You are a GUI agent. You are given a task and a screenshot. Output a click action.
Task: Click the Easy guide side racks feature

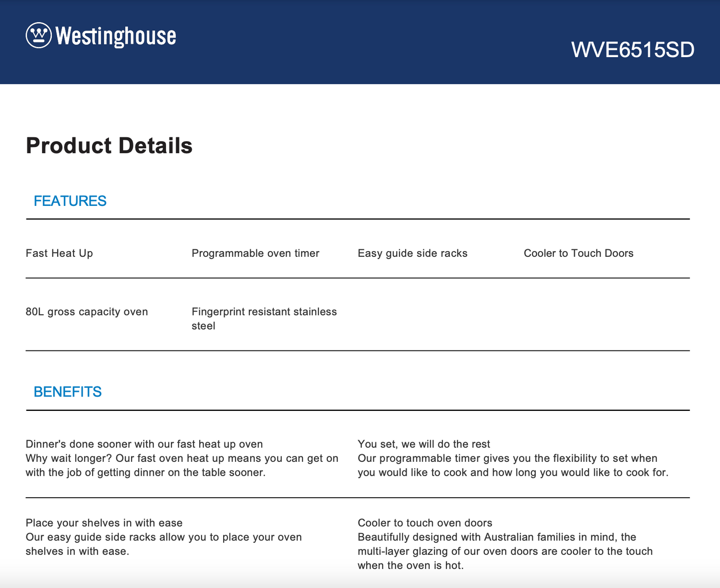point(413,253)
